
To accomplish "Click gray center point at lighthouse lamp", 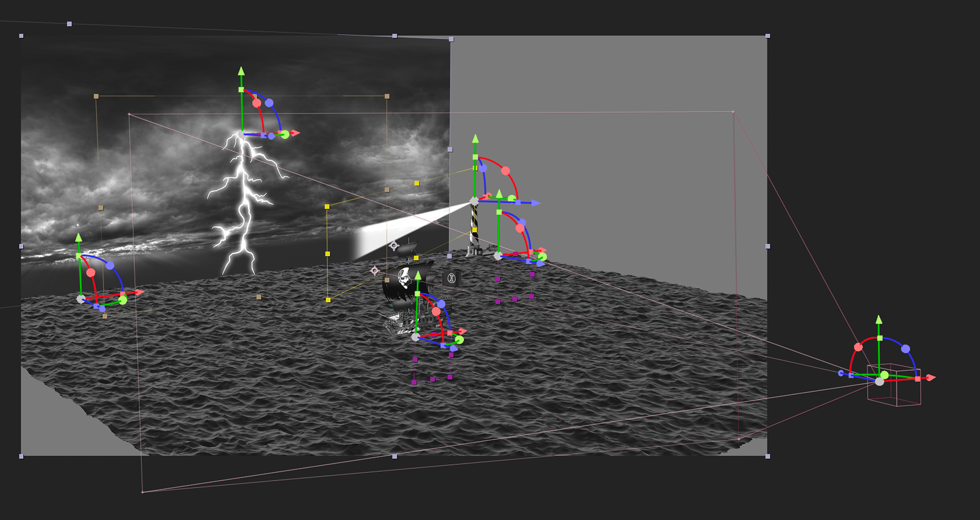I will pyautogui.click(x=474, y=202).
